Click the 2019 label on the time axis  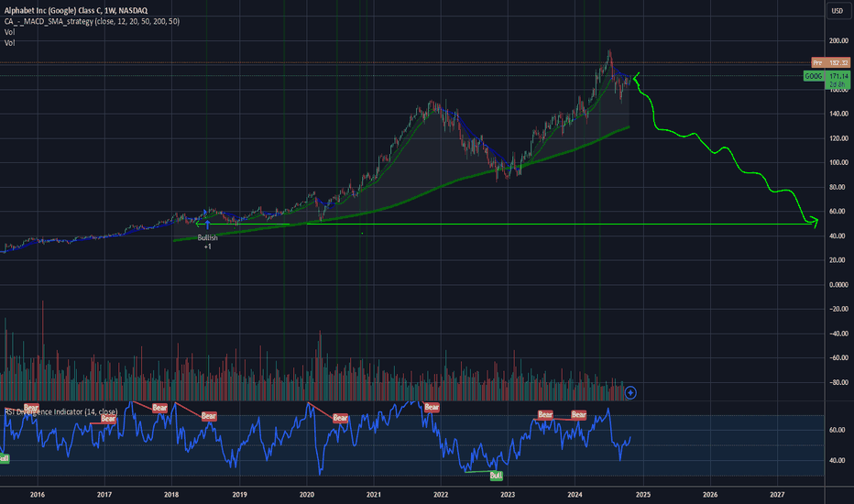click(x=240, y=495)
